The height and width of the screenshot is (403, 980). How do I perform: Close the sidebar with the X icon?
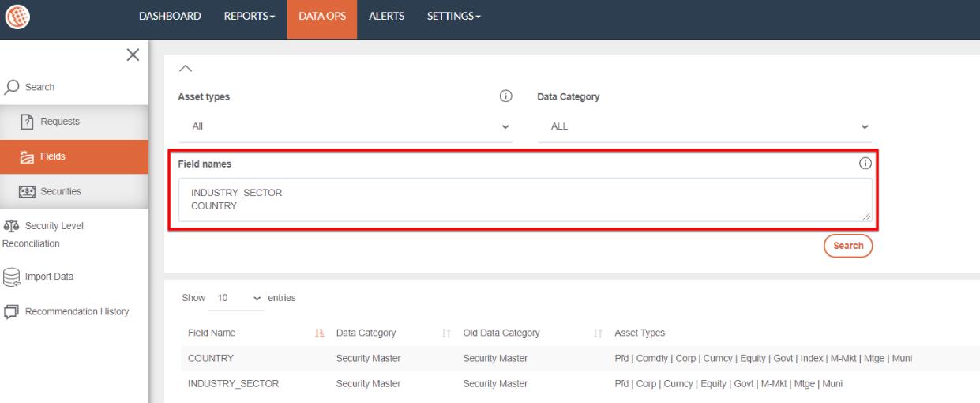pos(133,54)
